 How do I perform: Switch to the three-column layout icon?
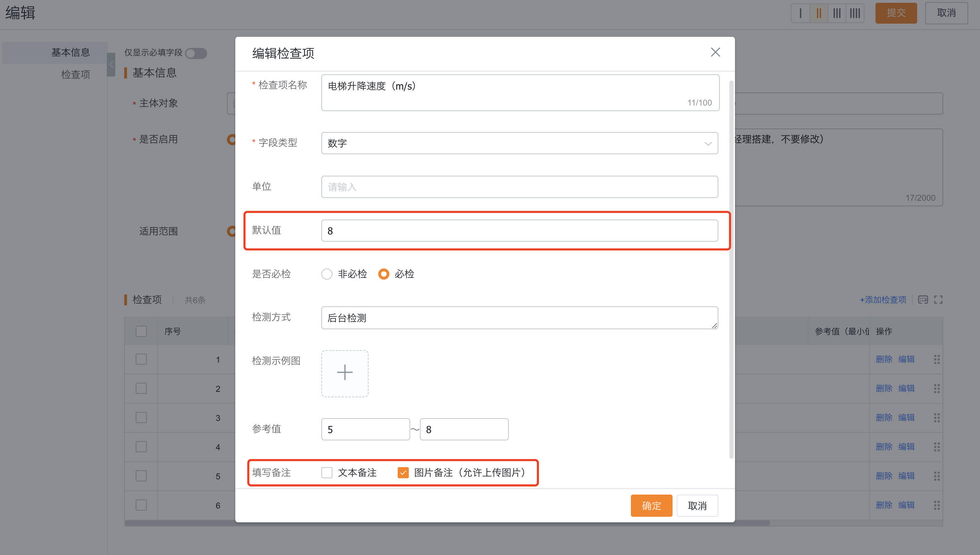click(836, 13)
